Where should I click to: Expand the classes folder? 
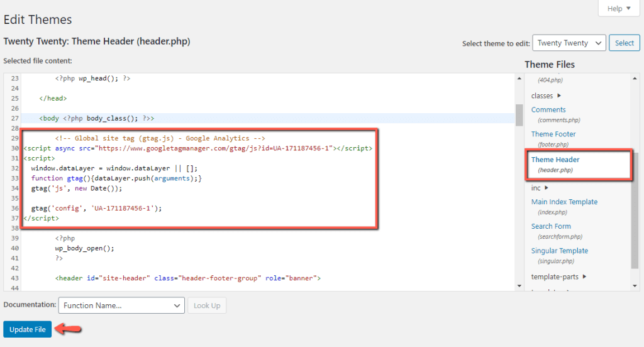point(546,96)
